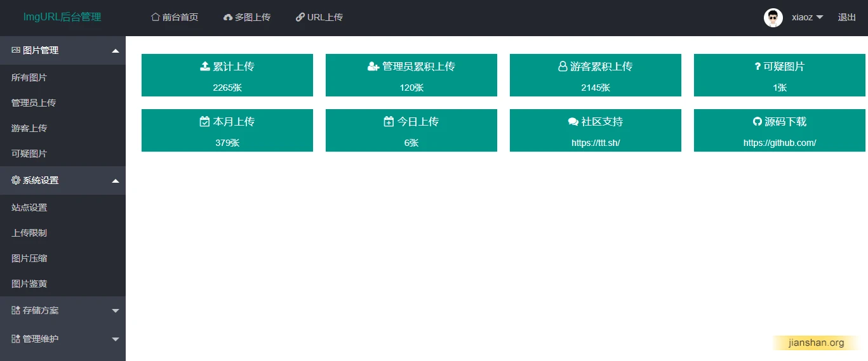Click the 本月上传 card title
This screenshot has height=361, width=868.
click(x=234, y=121)
